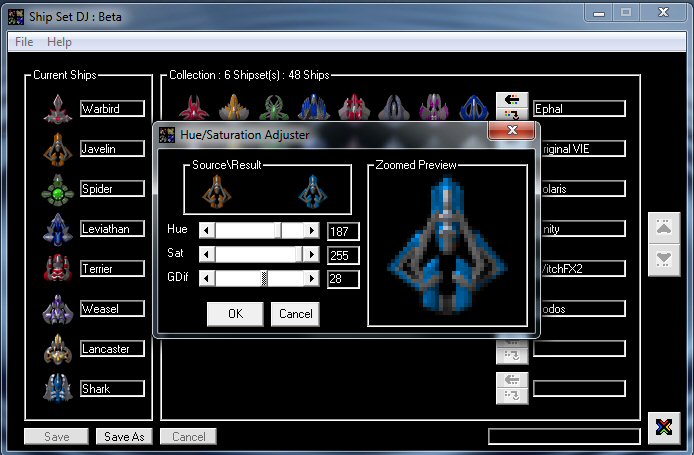Pick magenta ship in Ephal shipset row
This screenshot has width=694, height=455.
tap(434, 107)
